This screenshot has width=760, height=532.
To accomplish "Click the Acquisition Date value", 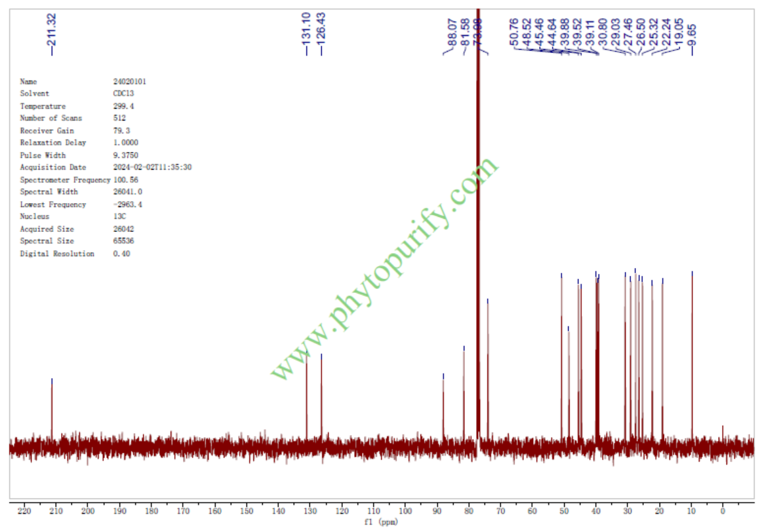I will point(152,168).
